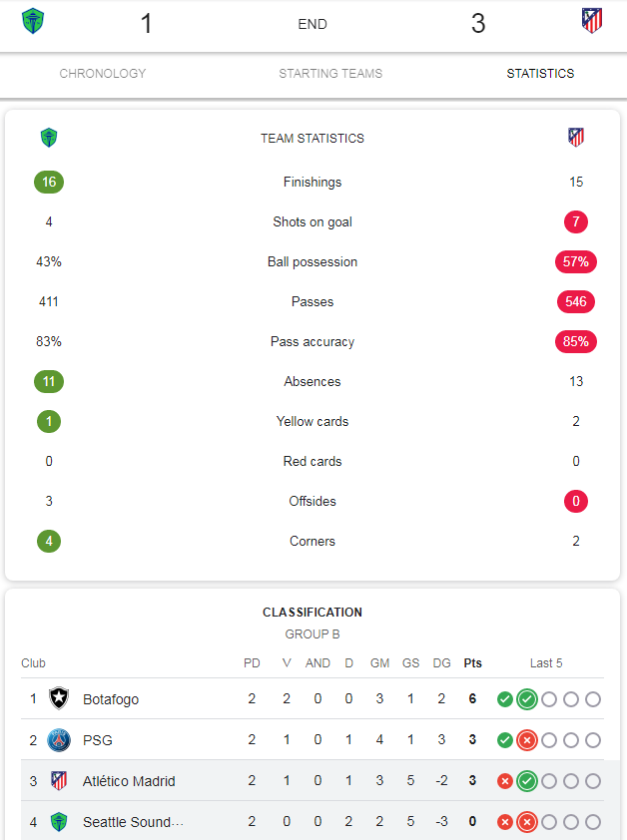Click the Atlético Madrid crest in header
Image resolution: width=627 pixels, height=840 pixels.
pyautogui.click(x=592, y=21)
